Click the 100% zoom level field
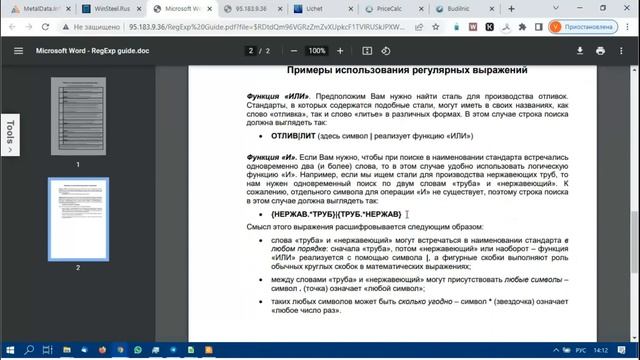The height and width of the screenshot is (360, 640). point(317,51)
